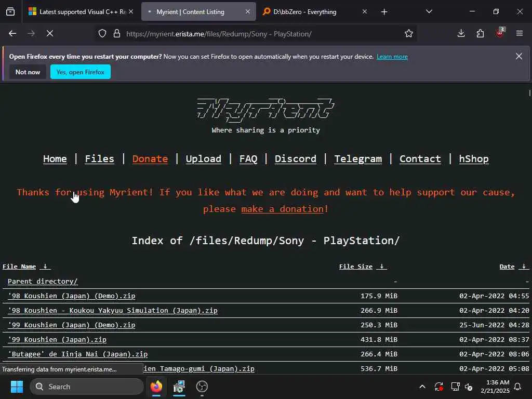Select the 25-Jun-2022 04:28 date
Image resolution: width=532 pixels, height=399 pixels.
tap(494, 325)
